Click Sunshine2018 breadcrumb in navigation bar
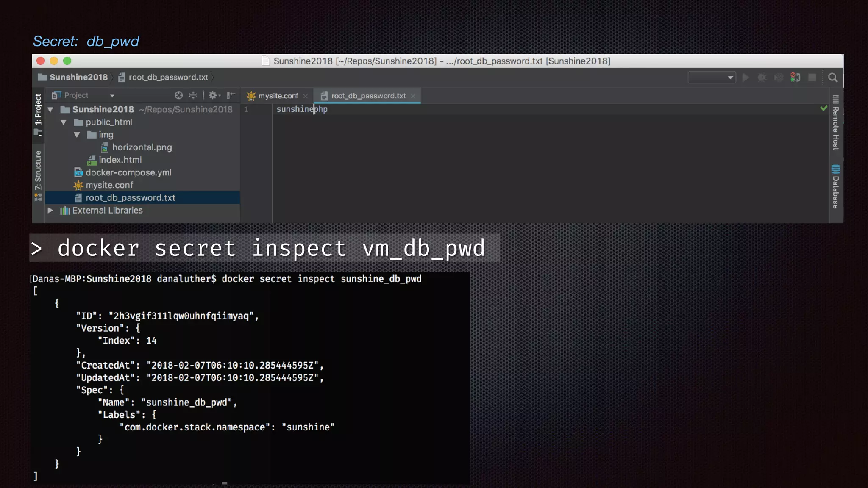 coord(78,77)
